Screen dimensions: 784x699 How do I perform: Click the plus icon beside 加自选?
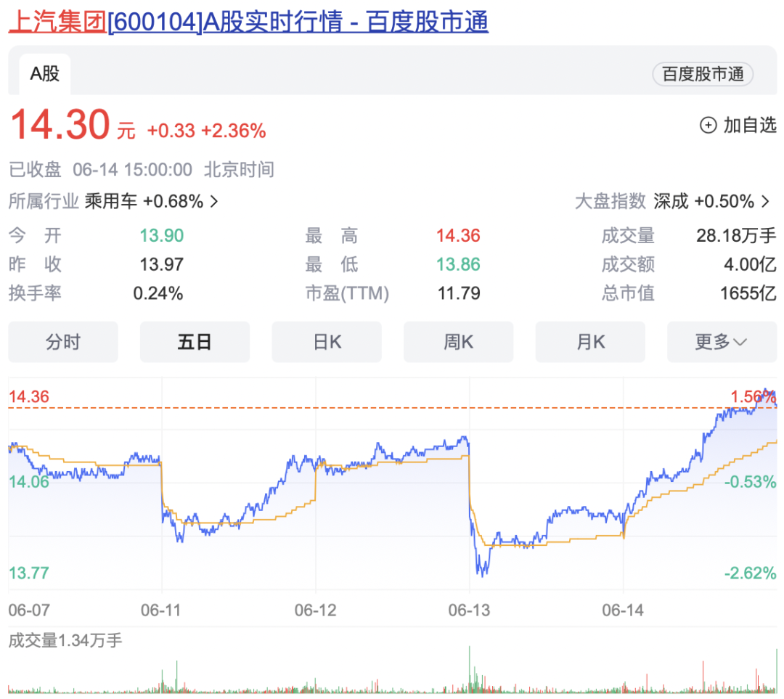[x=708, y=125]
